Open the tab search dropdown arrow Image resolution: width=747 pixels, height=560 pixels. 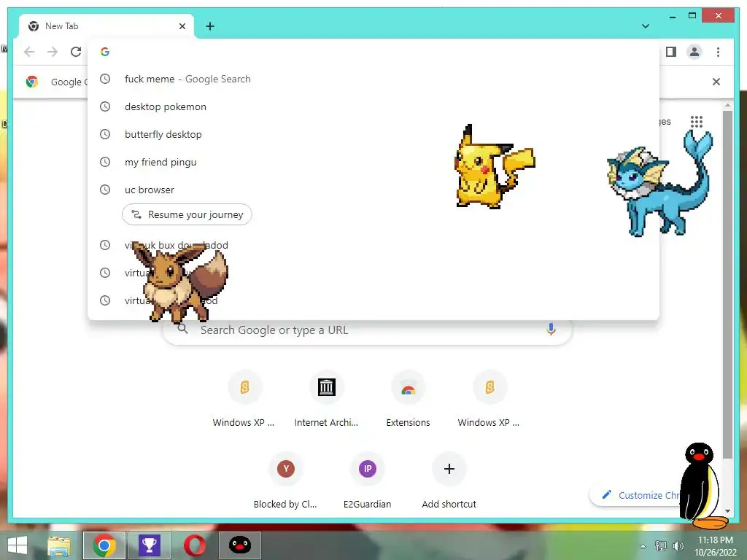[x=646, y=26]
